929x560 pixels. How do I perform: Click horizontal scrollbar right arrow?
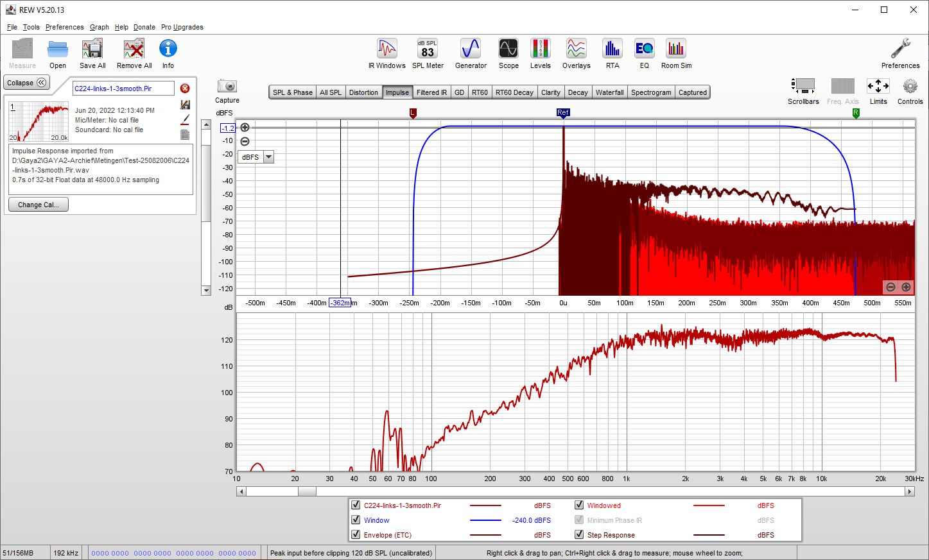[910, 491]
